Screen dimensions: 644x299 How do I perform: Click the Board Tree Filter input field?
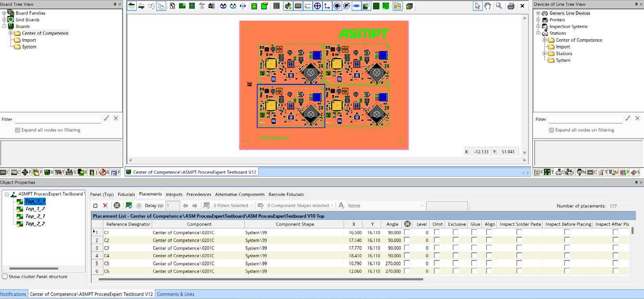[58, 119]
